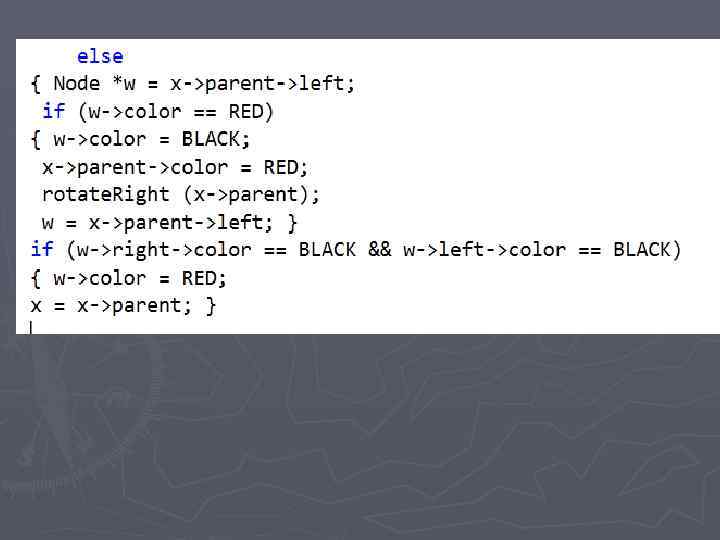The width and height of the screenshot is (720, 540).
Task: Click the text cursor below the code
Action: (x=31, y=327)
